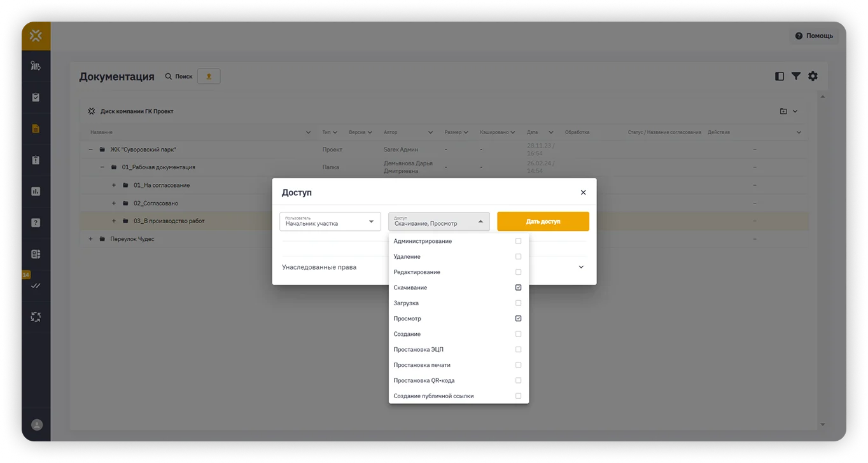Toggle the side panel layout icon
This screenshot has height=463, width=868.
[780, 76]
